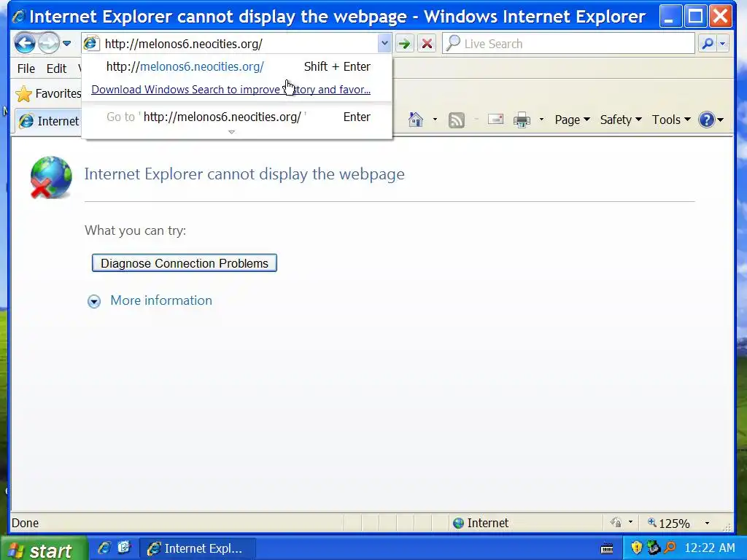This screenshot has height=560, width=747.
Task: Click the error globe icon
Action: click(x=51, y=176)
